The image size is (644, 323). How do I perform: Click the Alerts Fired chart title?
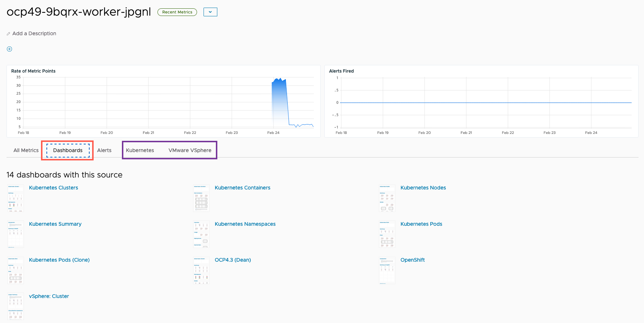(341, 71)
